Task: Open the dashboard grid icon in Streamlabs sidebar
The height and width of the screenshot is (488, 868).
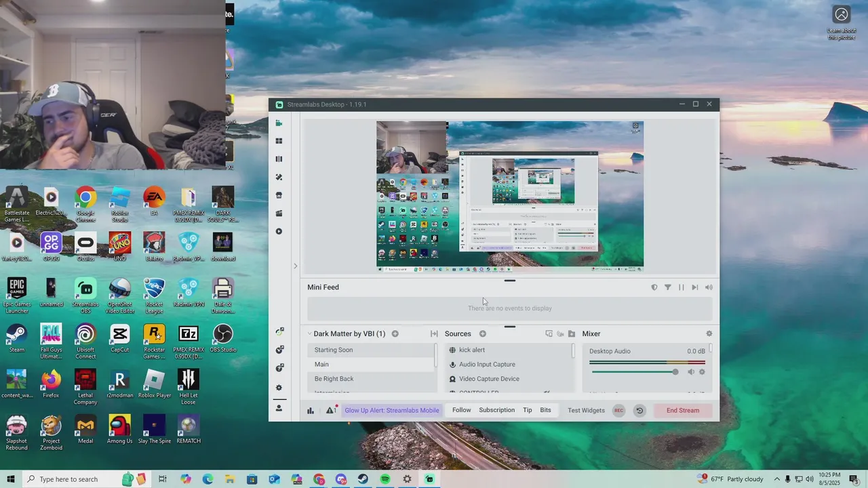Action: 279,141
